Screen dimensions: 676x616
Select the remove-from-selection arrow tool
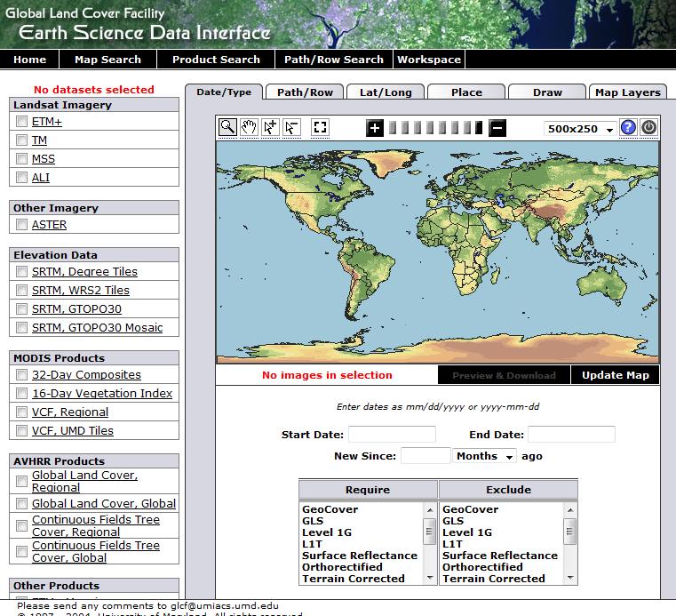pos(292,127)
